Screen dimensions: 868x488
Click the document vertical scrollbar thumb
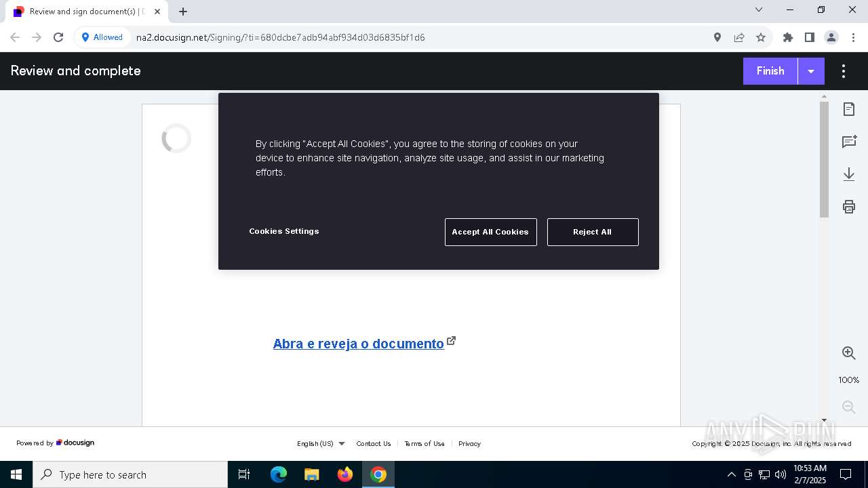pos(824,159)
